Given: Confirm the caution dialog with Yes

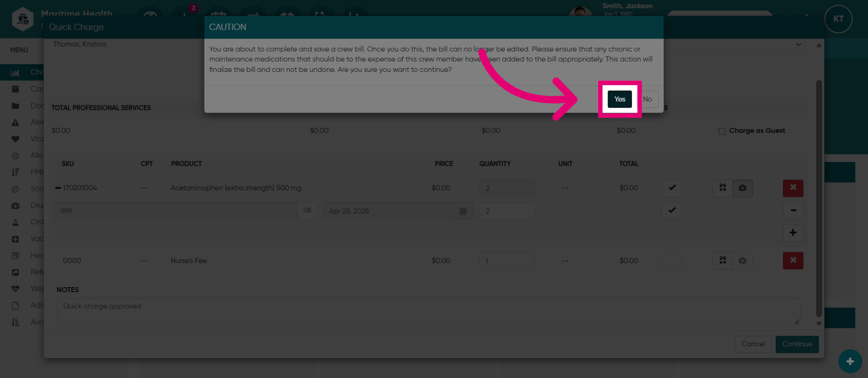Looking at the screenshot, I should tap(619, 99).
